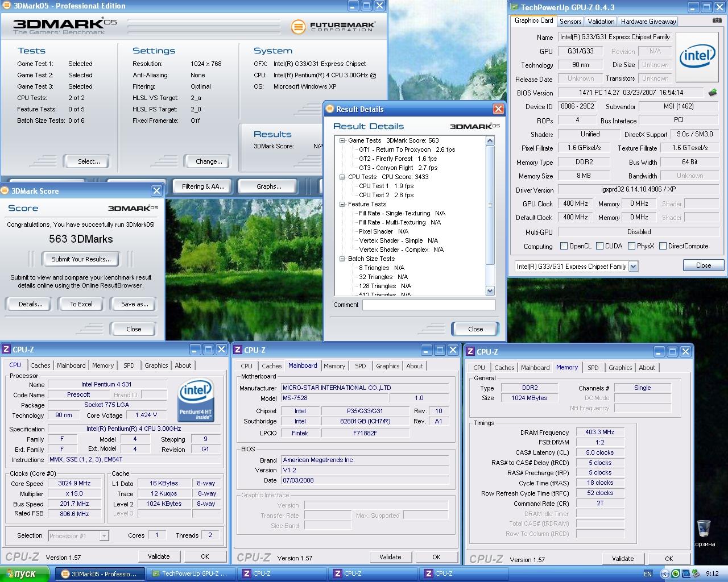This screenshot has height=582, width=728.
Task: Click the MS-7528 model field
Action: [334, 398]
